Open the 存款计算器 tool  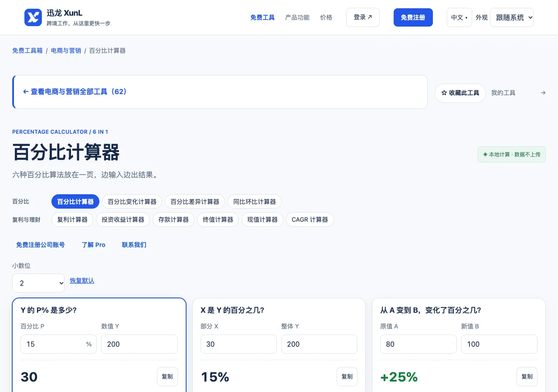174,220
